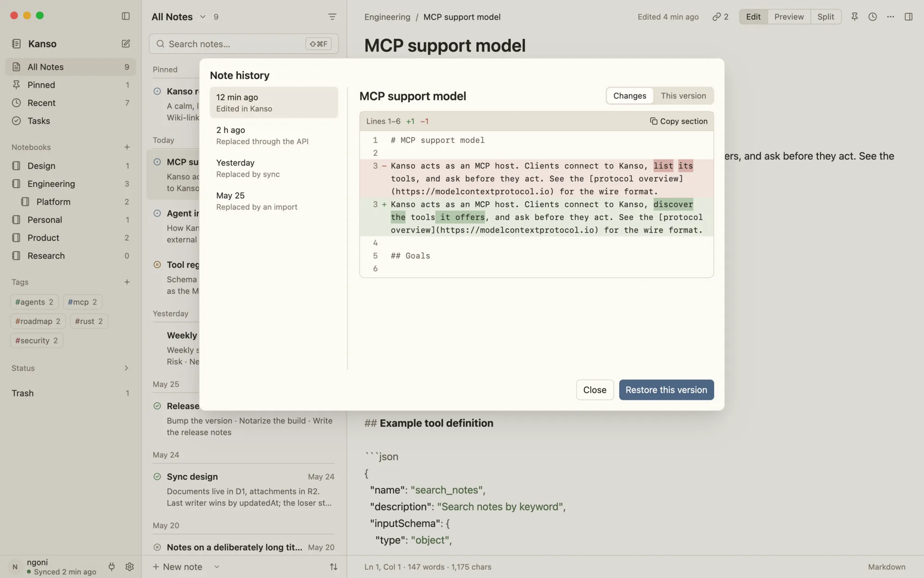Select the Yesterday sync version
924x578 pixels.
(x=274, y=168)
